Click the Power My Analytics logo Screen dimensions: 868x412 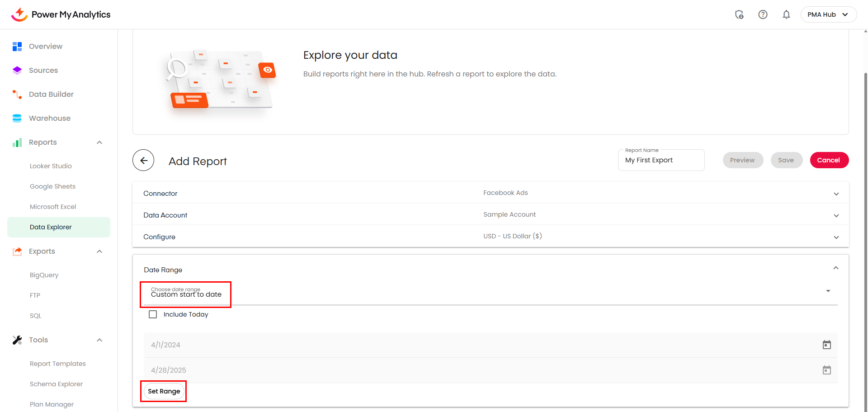pyautogui.click(x=61, y=14)
